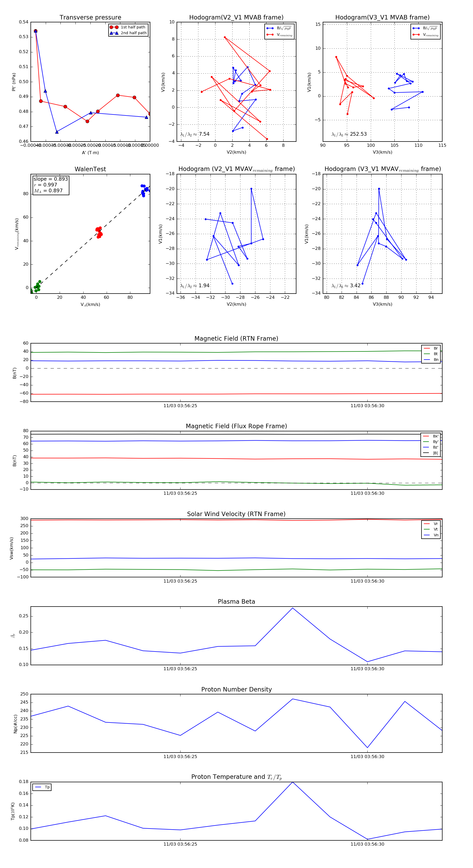Click the 'Hodogram(V2_V1 MVAB frame)' title
The width and height of the screenshot is (473, 868).
point(236,18)
